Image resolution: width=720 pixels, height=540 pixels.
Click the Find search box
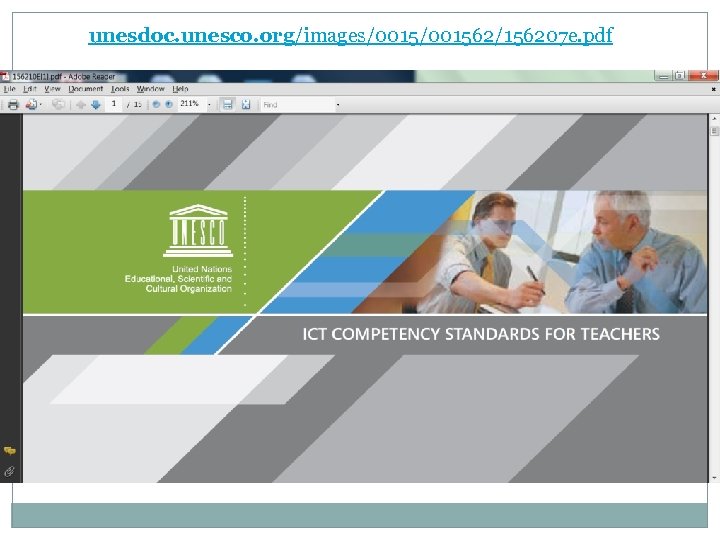click(x=298, y=105)
